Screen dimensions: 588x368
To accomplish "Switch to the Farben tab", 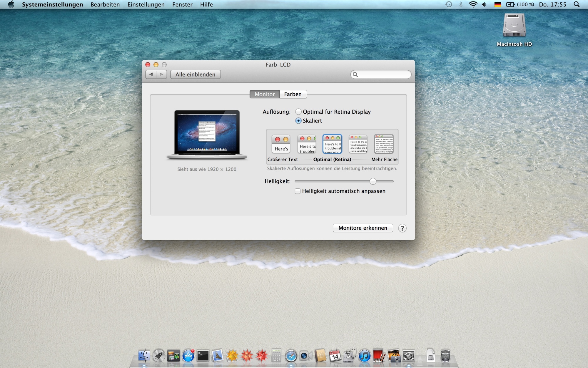I will click(293, 94).
